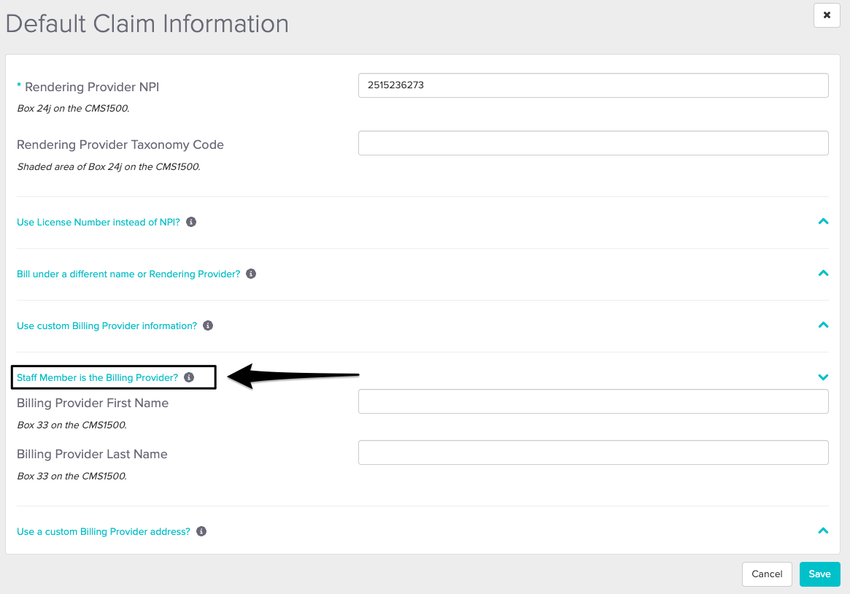Save the default claim information

[819, 574]
